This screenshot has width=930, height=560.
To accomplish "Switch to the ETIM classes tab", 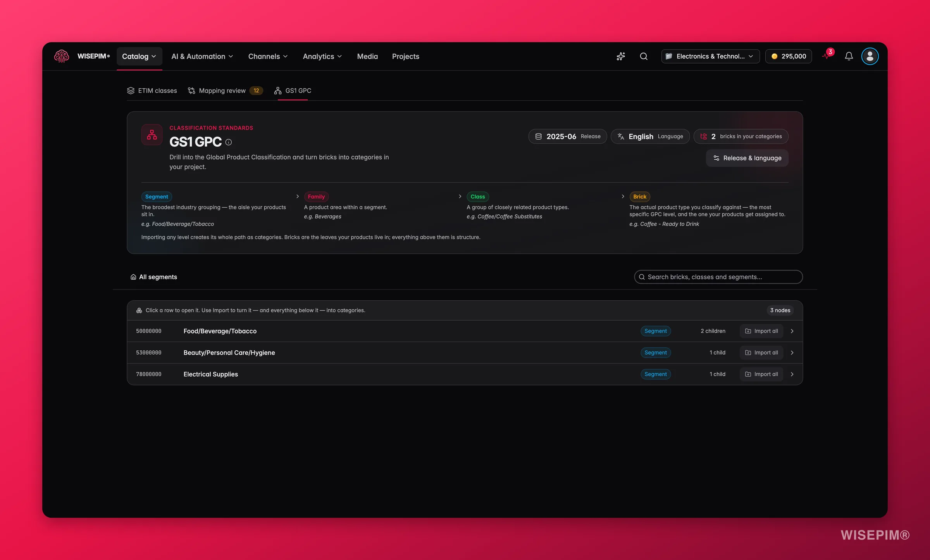I will [x=152, y=91].
